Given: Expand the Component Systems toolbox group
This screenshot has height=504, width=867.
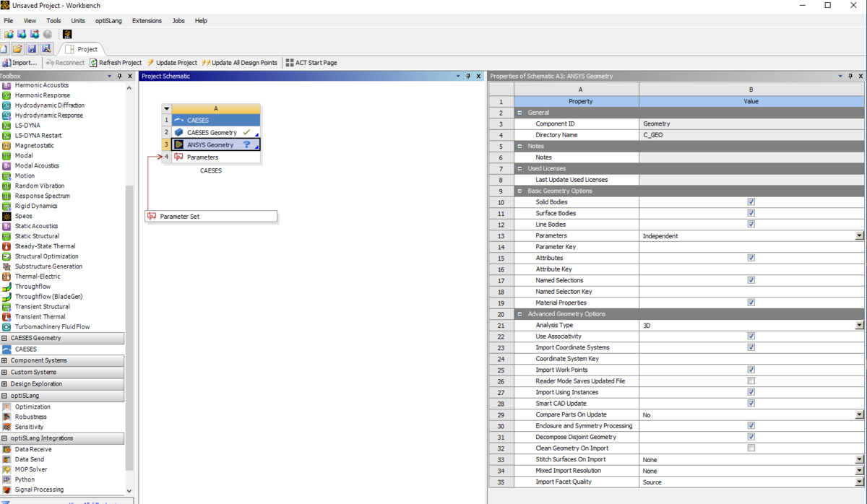Looking at the screenshot, I should coord(4,361).
